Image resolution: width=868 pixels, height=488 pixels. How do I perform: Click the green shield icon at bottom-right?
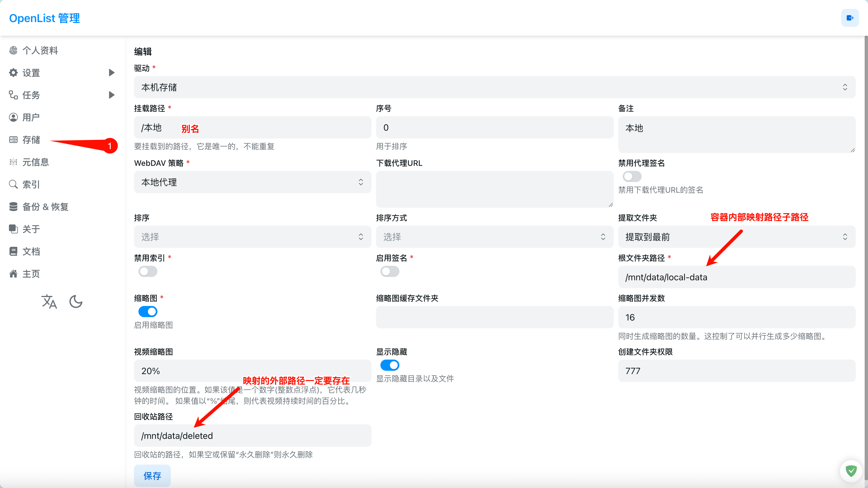point(851,471)
